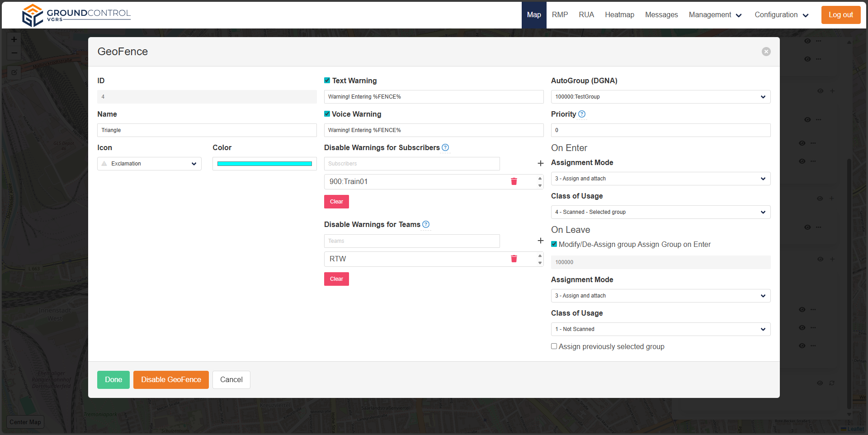Switch to the Heatmap tab
Viewport: 868px width, 435px height.
tap(619, 15)
